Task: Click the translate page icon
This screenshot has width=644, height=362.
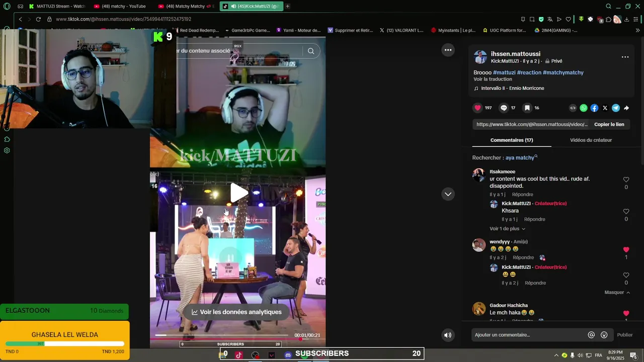Action: tap(550, 19)
